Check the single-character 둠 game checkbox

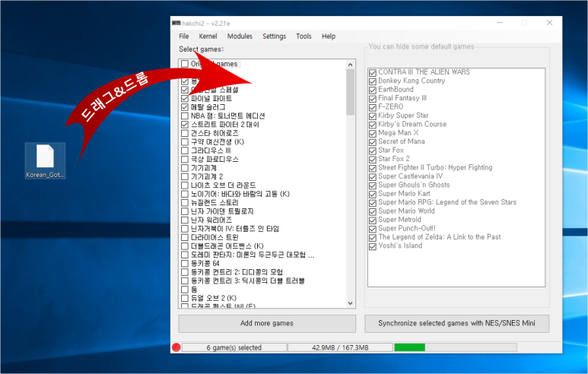(x=185, y=290)
